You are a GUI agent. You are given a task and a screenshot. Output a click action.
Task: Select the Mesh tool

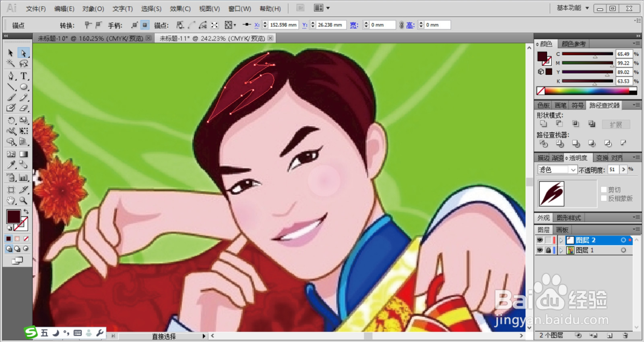(11, 154)
